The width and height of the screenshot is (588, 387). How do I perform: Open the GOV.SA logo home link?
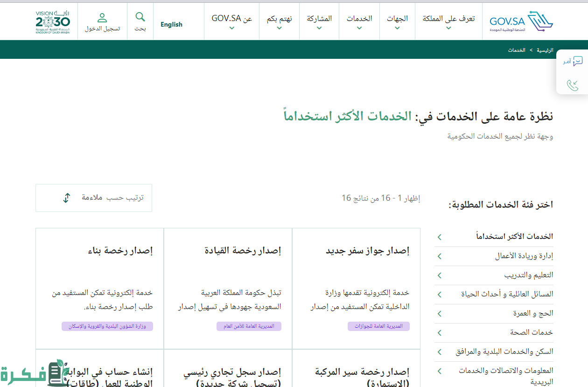coord(521,21)
